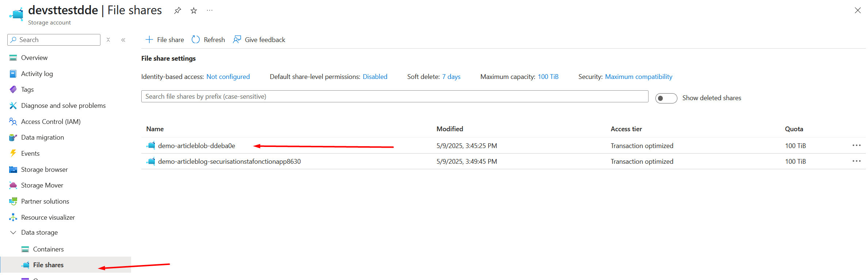Screen dimensions: 868x280
Task: Click the Tags icon
Action: click(13, 90)
